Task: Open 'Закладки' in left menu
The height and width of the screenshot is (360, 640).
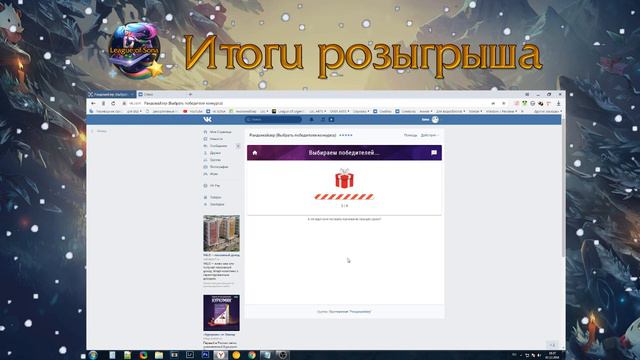Action: click(217, 204)
